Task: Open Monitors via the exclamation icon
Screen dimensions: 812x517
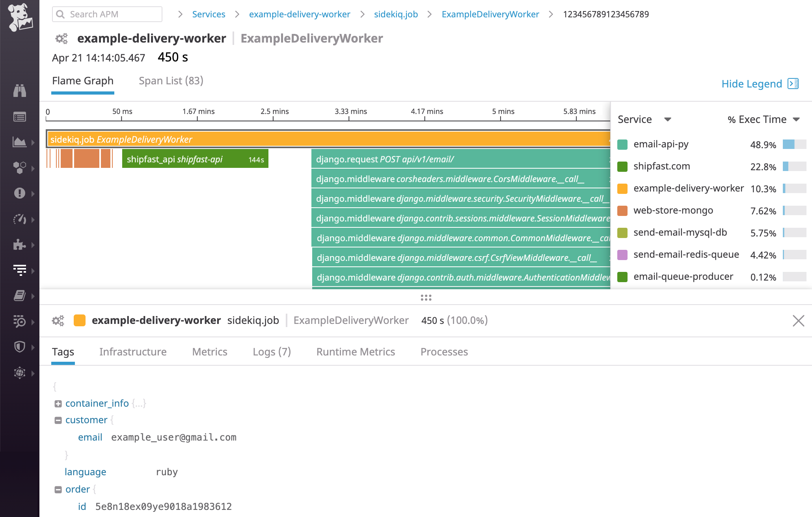Action: click(x=20, y=193)
